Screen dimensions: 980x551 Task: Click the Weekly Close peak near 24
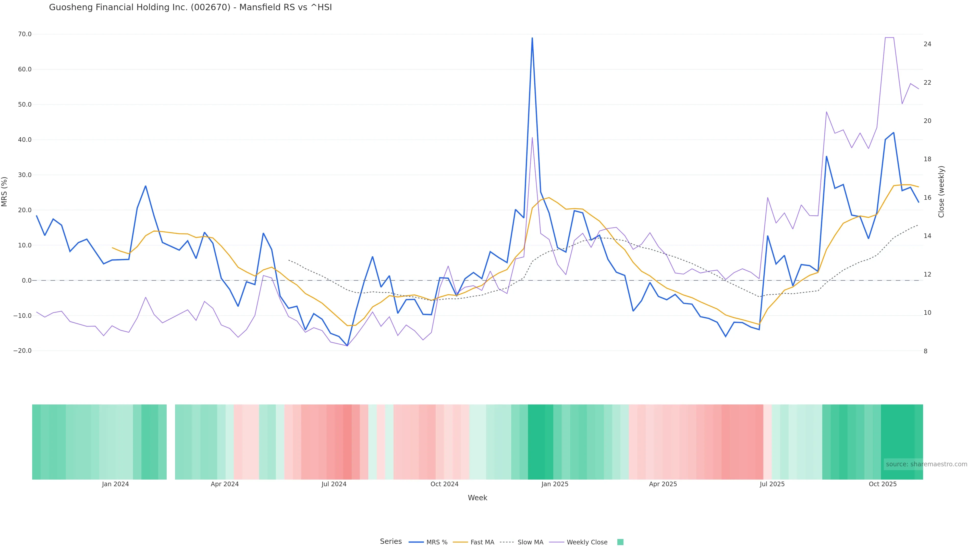pyautogui.click(x=889, y=38)
